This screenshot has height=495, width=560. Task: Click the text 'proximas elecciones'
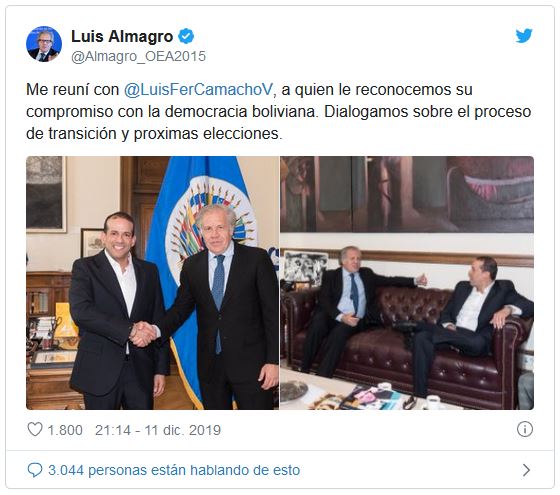(x=206, y=134)
